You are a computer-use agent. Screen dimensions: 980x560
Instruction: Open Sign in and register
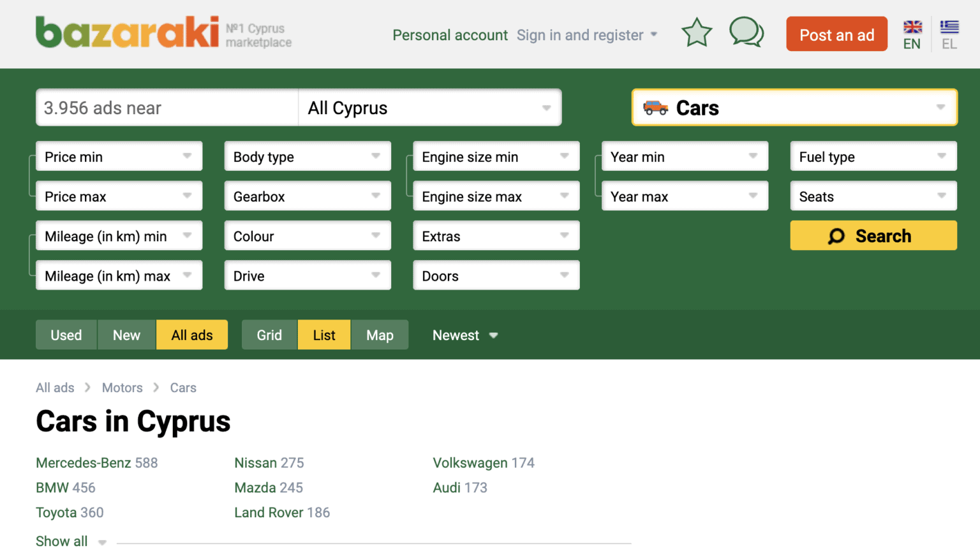coord(580,35)
